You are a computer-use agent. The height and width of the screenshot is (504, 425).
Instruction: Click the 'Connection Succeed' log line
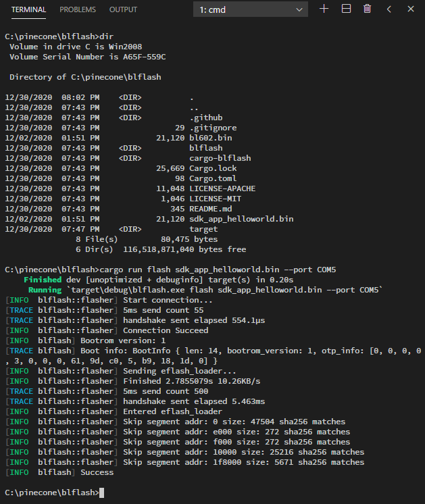click(x=166, y=330)
